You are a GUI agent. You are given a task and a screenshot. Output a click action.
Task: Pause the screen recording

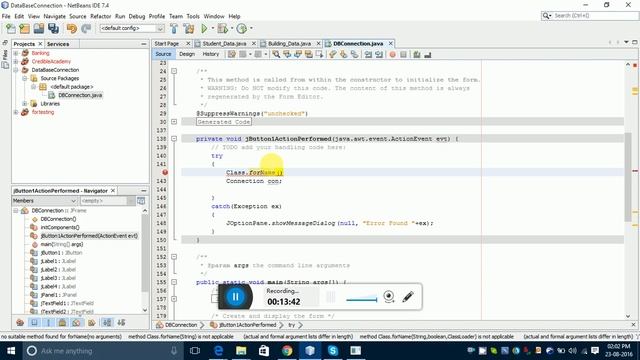(x=236, y=297)
